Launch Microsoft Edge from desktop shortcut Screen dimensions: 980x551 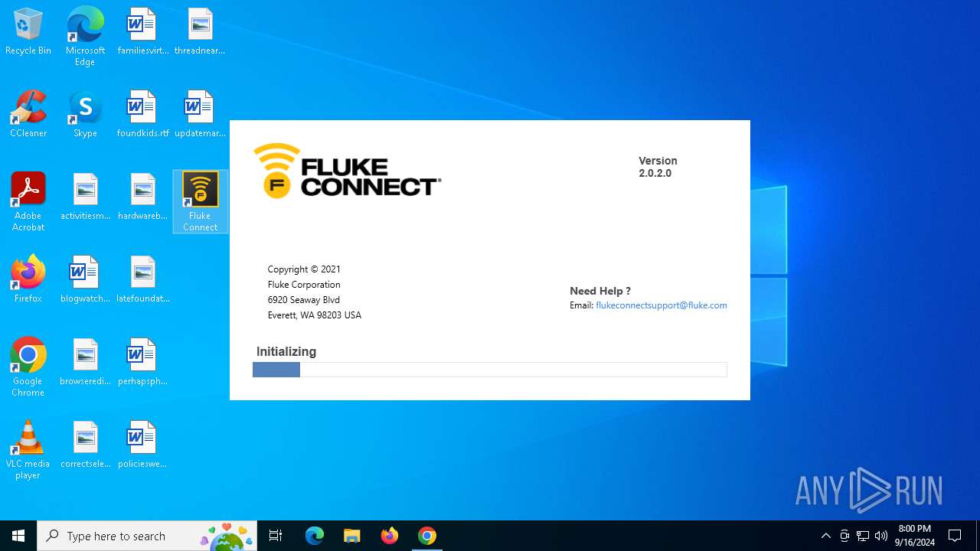pyautogui.click(x=85, y=37)
